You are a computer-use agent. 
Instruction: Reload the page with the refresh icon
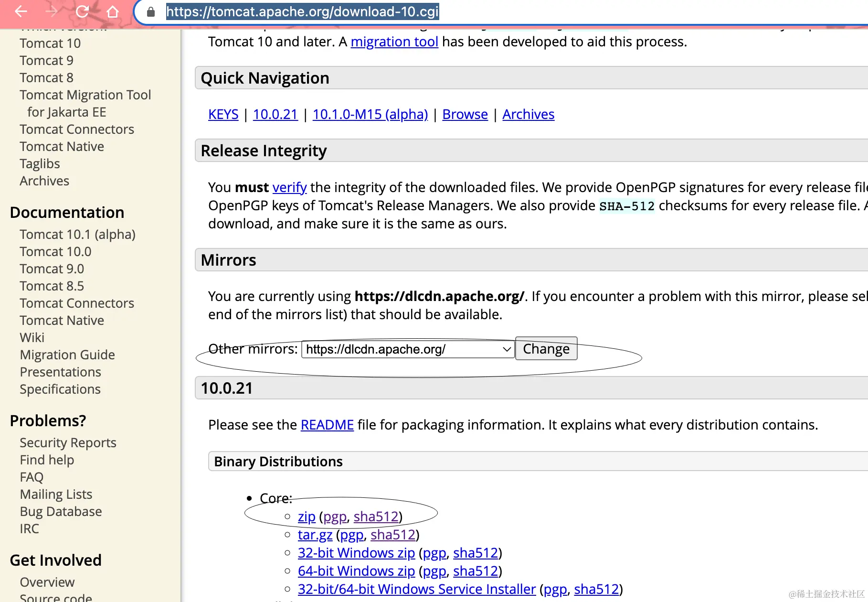(x=83, y=11)
